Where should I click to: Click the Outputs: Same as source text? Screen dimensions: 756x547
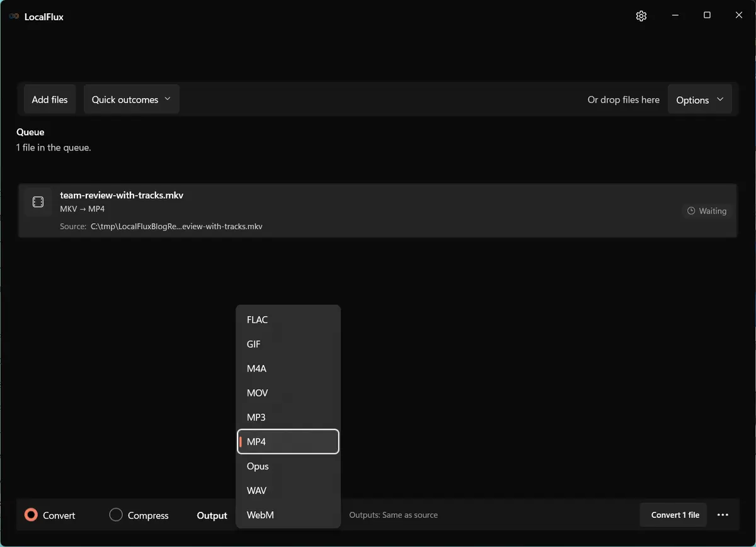[x=393, y=515]
